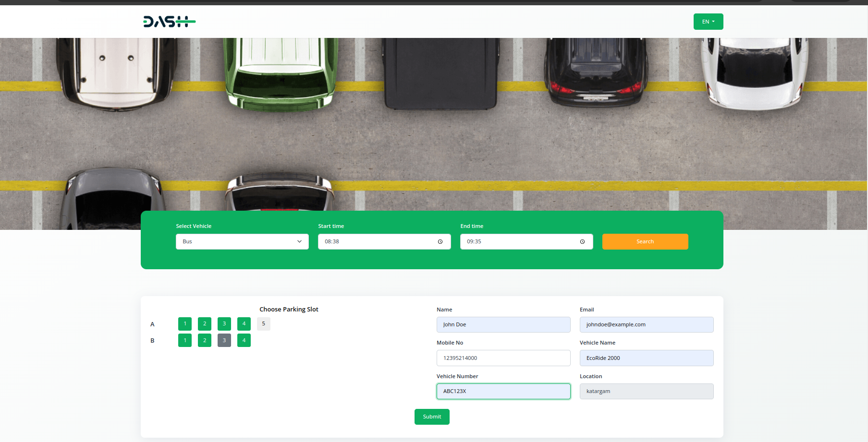Viewport: 868px width, 442px height.
Task: Click the DASH logo
Action: [x=169, y=22]
